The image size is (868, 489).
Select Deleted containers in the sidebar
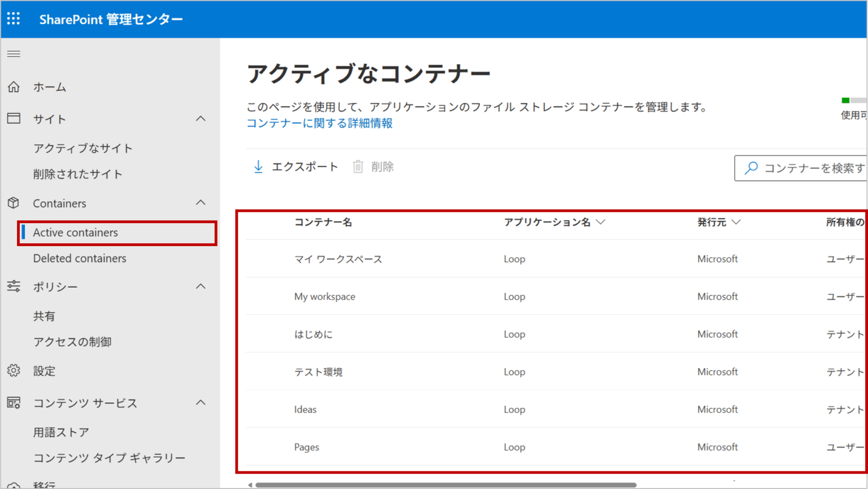click(x=80, y=258)
